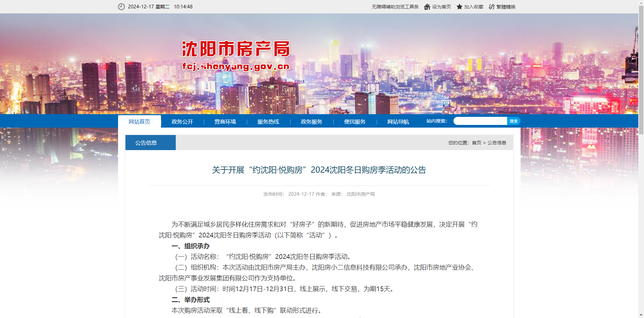The image size is (644, 318).
Task: Click the clock icon beside the date
Action: point(121,7)
